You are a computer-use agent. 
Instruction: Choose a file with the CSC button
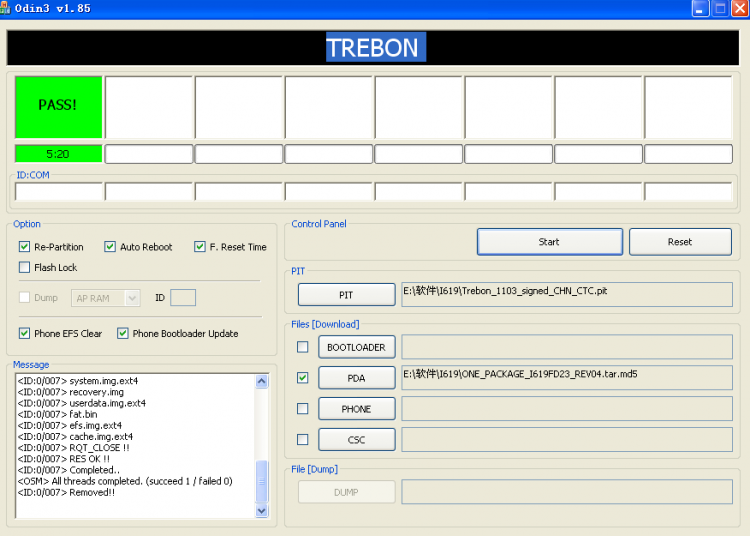pyautogui.click(x=357, y=439)
